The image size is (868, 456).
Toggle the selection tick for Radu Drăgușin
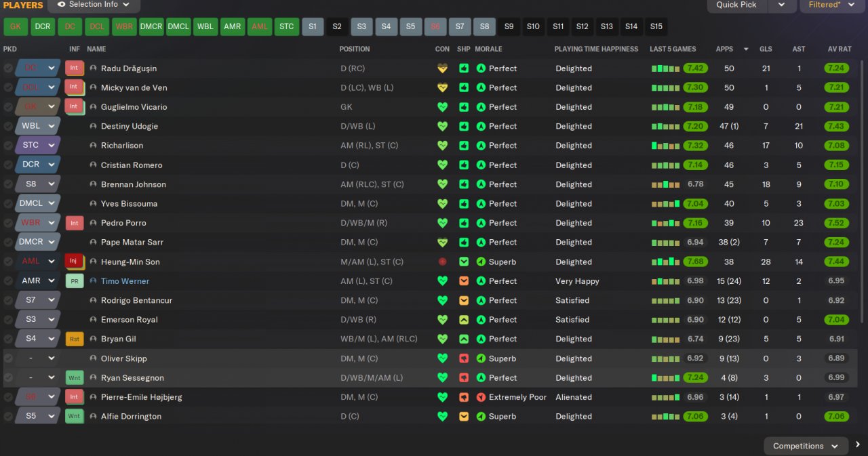8,68
